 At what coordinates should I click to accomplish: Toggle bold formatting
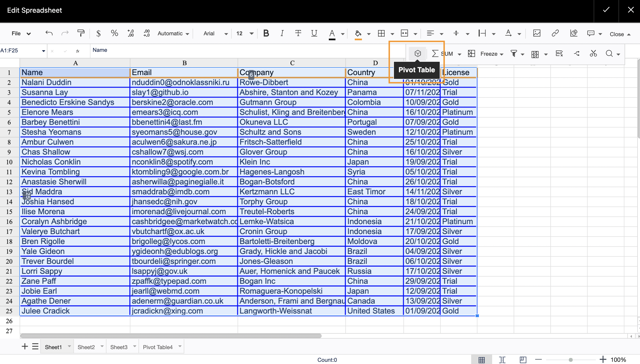[x=266, y=33]
